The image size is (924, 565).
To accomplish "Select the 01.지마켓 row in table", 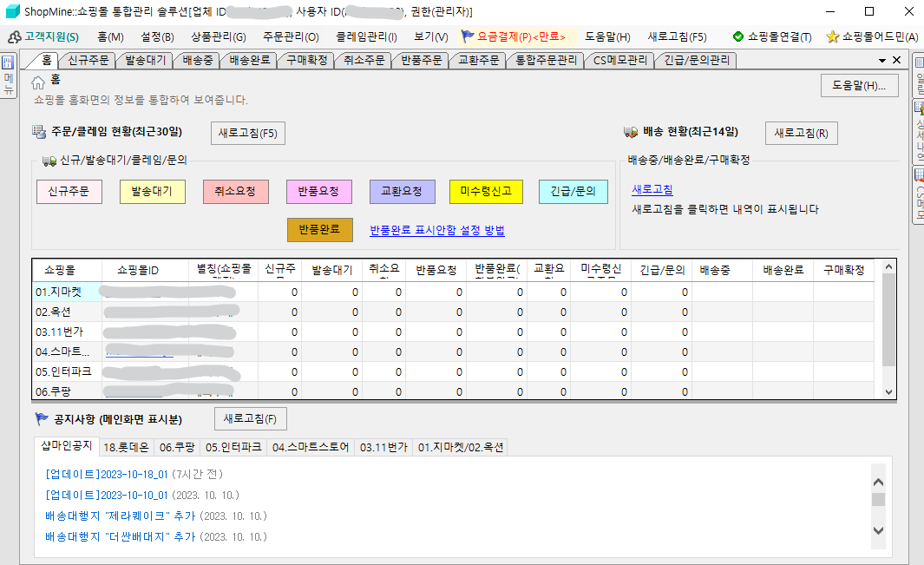I will [57, 292].
